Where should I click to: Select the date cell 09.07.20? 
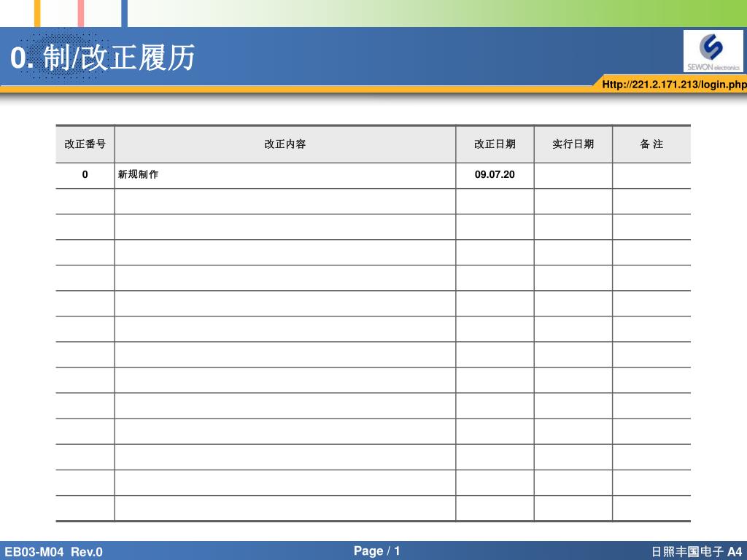click(495, 175)
